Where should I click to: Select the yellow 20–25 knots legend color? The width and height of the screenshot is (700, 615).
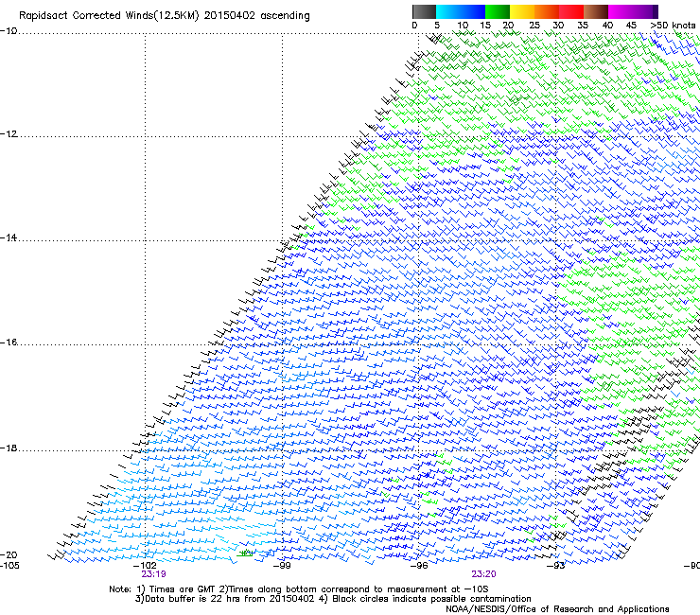pos(522,11)
